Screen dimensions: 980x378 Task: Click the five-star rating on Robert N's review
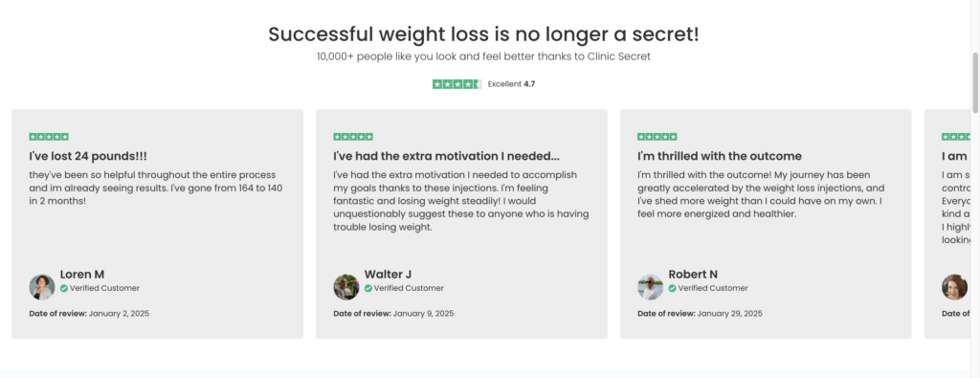[x=657, y=137]
